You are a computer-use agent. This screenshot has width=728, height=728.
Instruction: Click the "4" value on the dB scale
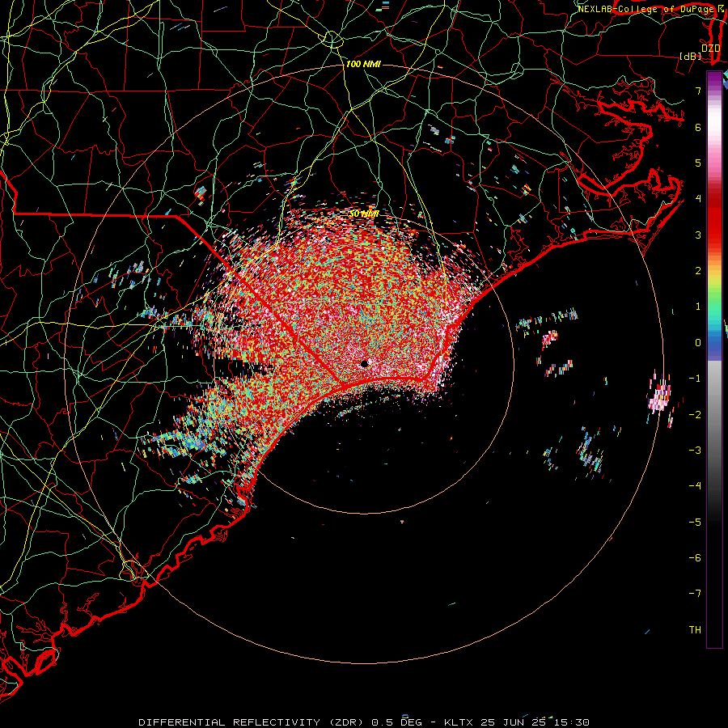click(x=698, y=199)
